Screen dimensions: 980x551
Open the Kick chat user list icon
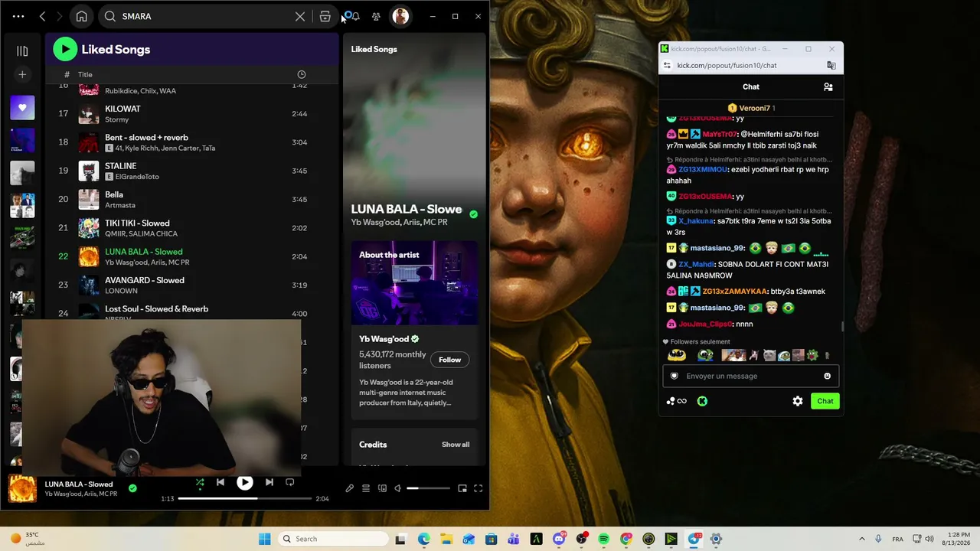click(x=828, y=87)
